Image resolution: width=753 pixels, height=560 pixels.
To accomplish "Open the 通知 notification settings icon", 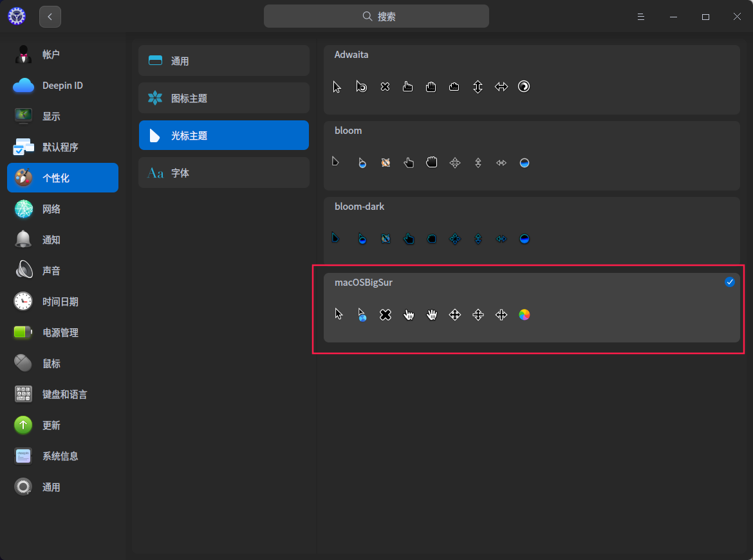I will point(23,239).
